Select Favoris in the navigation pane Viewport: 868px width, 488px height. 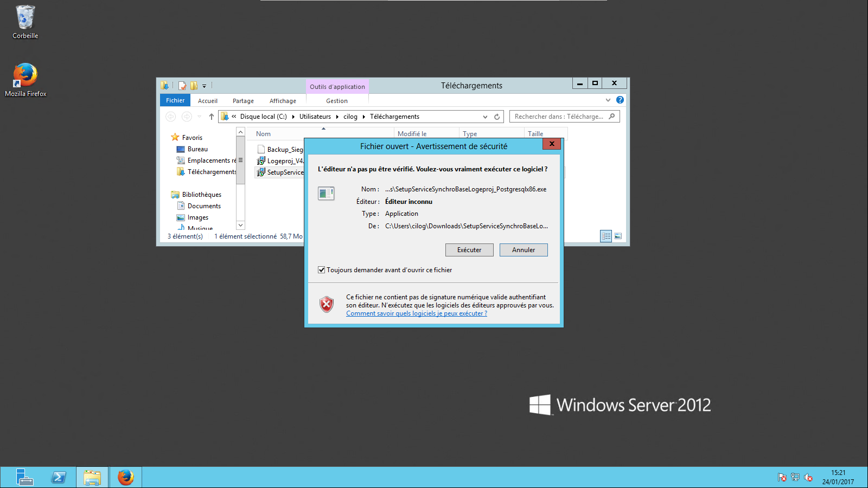(192, 138)
